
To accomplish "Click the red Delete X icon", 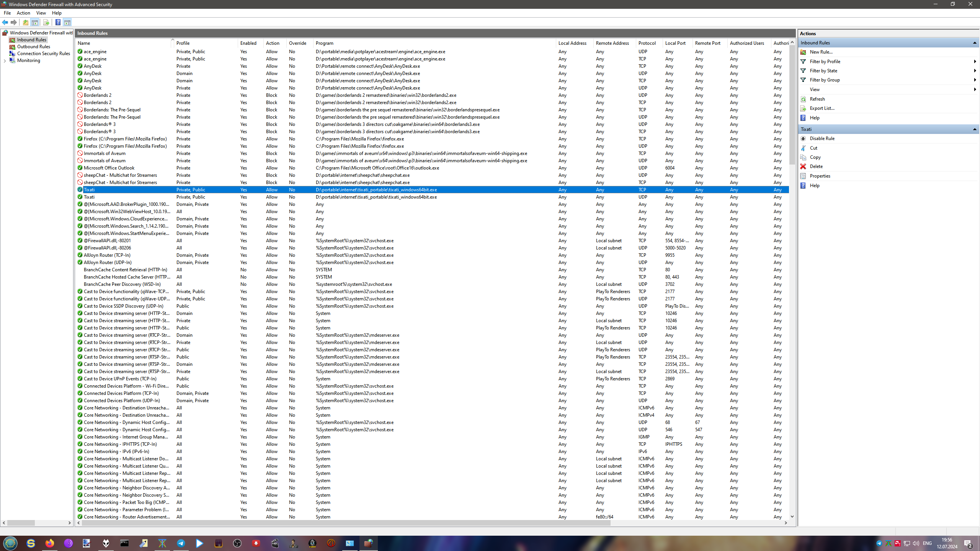I will 803,166.
